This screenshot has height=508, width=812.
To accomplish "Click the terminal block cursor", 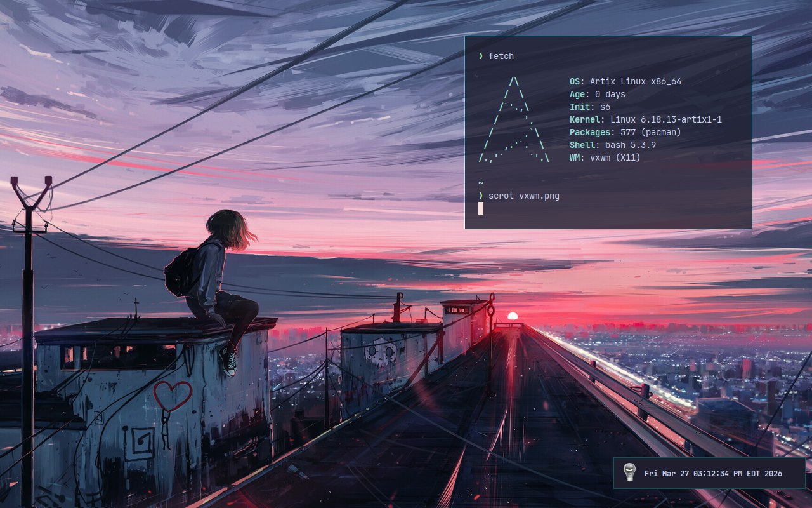I will (481, 208).
